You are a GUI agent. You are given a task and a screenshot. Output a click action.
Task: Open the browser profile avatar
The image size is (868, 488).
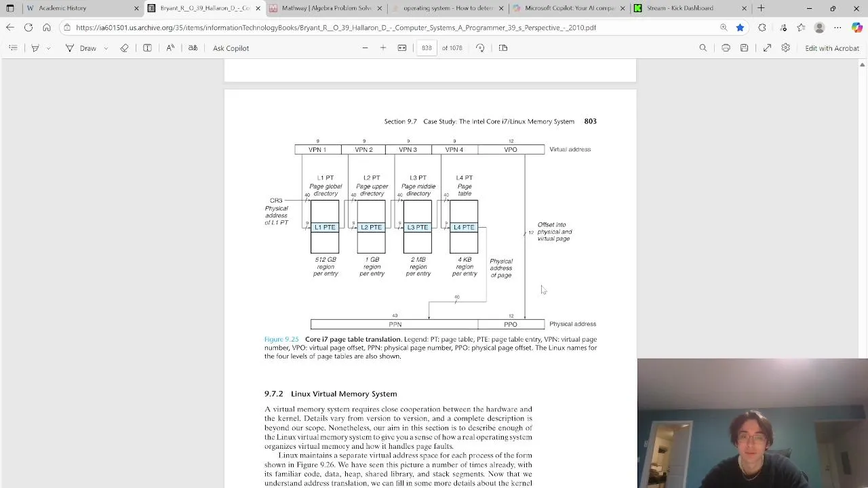tap(819, 28)
